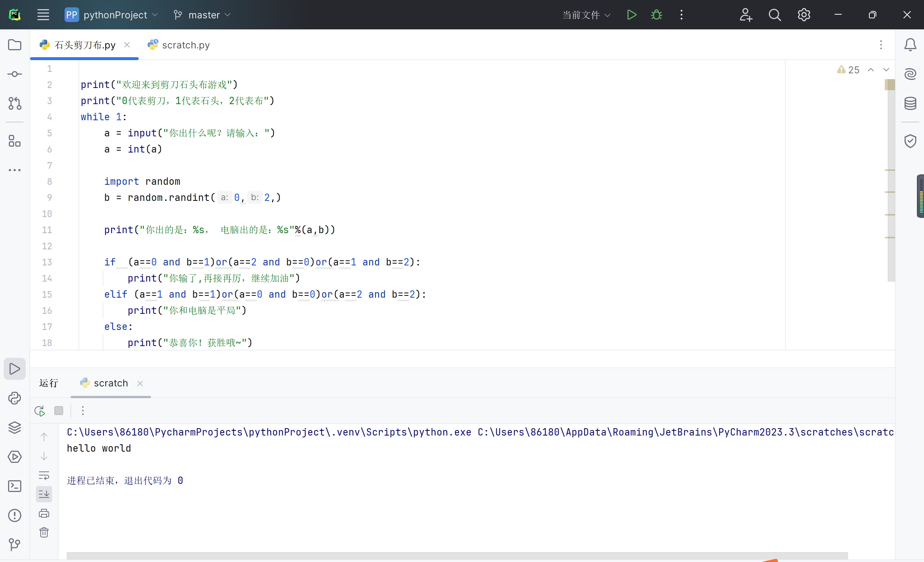924x562 pixels.
Task: Open the Git tool window
Action: pyautogui.click(x=15, y=544)
